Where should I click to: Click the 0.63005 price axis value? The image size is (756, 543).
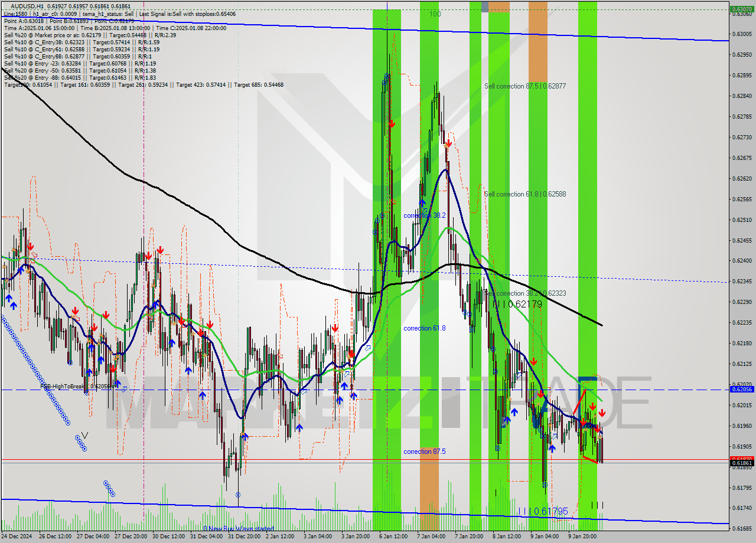click(741, 34)
